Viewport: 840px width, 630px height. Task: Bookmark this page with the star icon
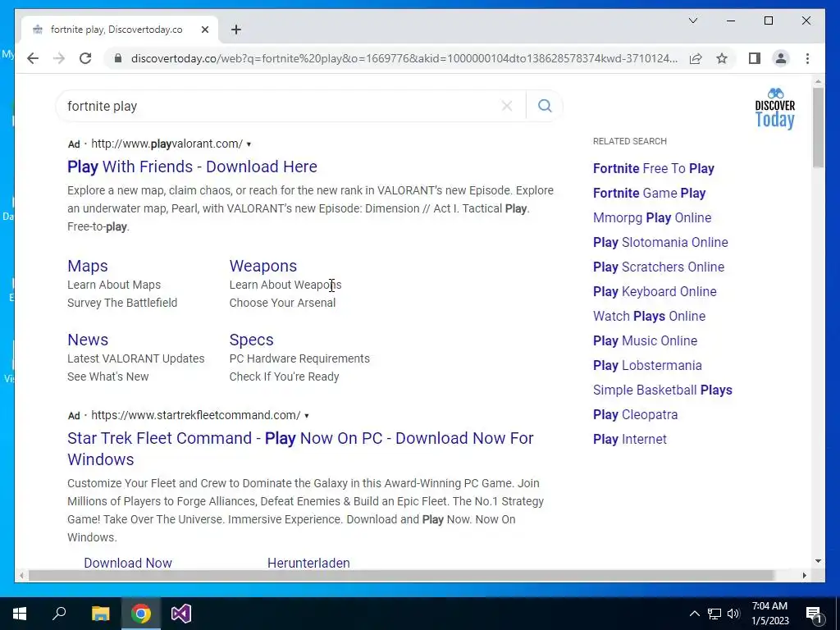pos(722,58)
